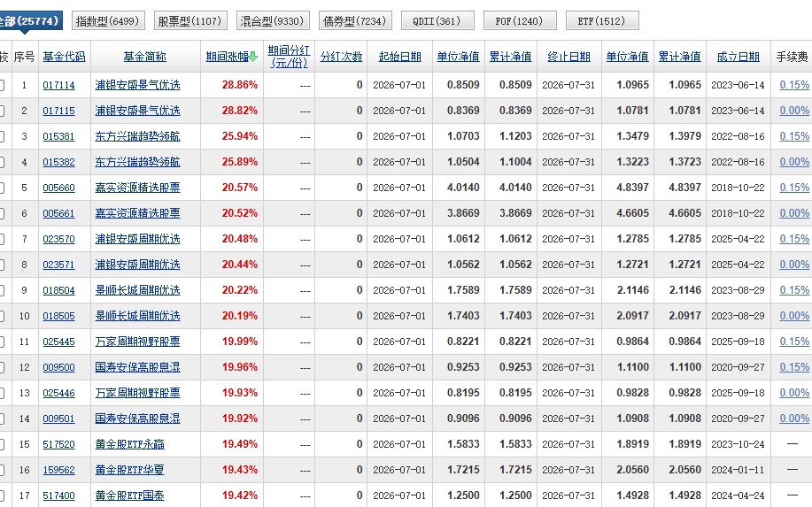Open 黄金股ETF华夏 fund name link
This screenshot has width=812, height=507.
pos(129,470)
